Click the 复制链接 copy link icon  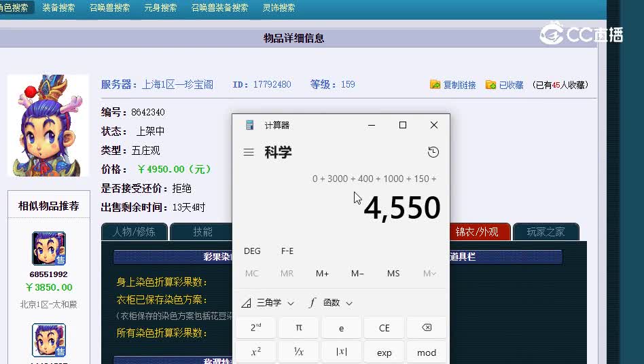point(435,84)
